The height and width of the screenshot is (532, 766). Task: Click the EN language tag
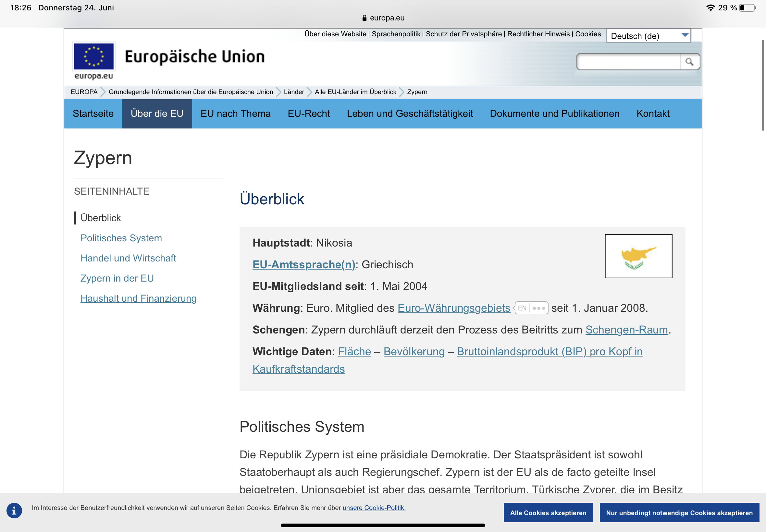point(522,308)
